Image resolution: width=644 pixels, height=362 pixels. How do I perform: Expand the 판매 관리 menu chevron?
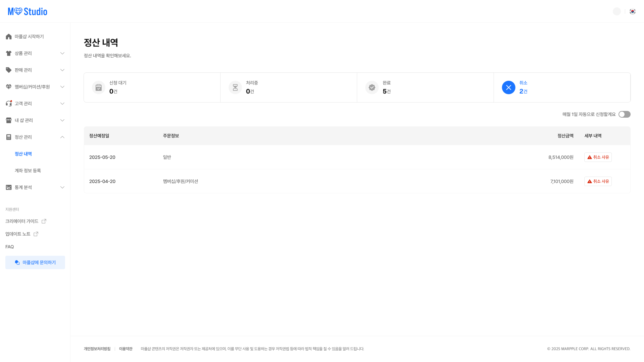pyautogui.click(x=62, y=70)
